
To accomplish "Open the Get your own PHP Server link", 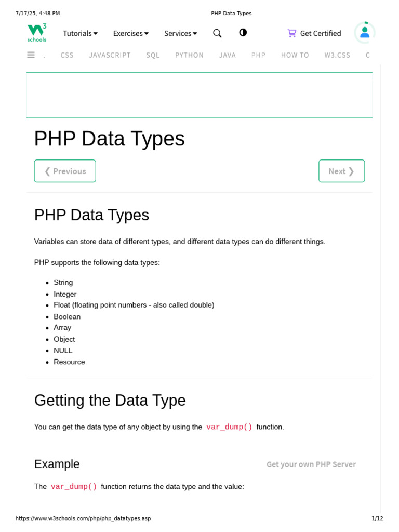I will tap(311, 464).
